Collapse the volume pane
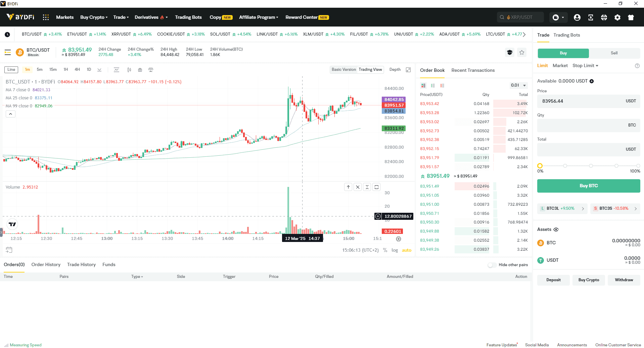This screenshot has width=644, height=348. 367,187
